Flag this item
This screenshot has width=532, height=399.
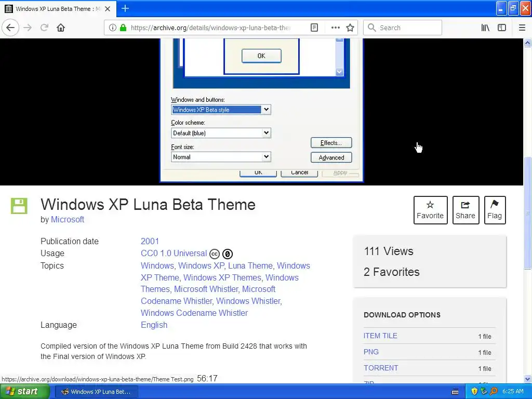tap(495, 210)
